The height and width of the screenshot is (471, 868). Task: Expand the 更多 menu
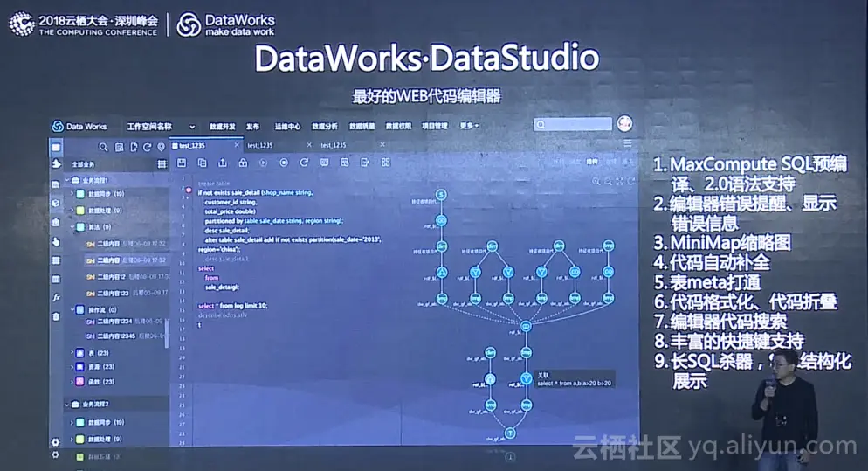click(469, 126)
